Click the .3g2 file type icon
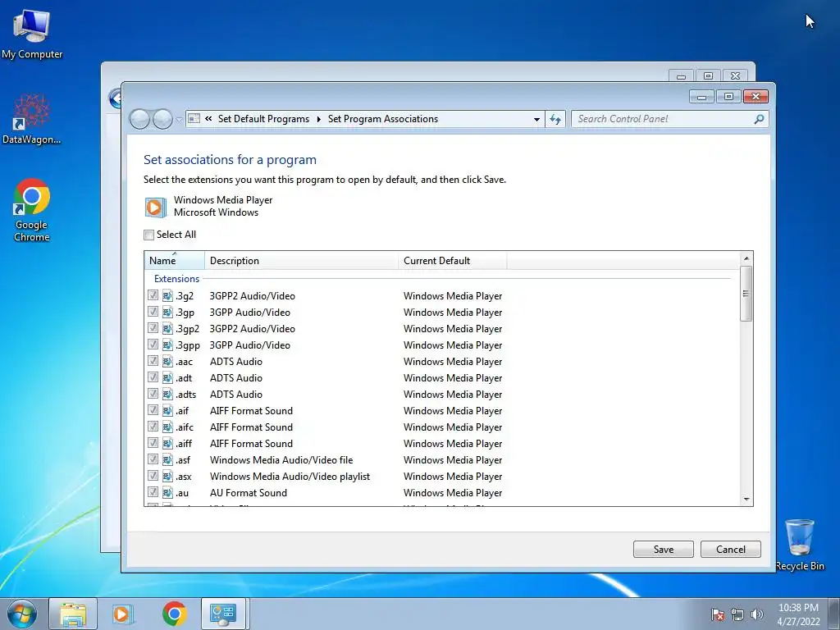Image resolution: width=840 pixels, height=630 pixels. coord(167,295)
